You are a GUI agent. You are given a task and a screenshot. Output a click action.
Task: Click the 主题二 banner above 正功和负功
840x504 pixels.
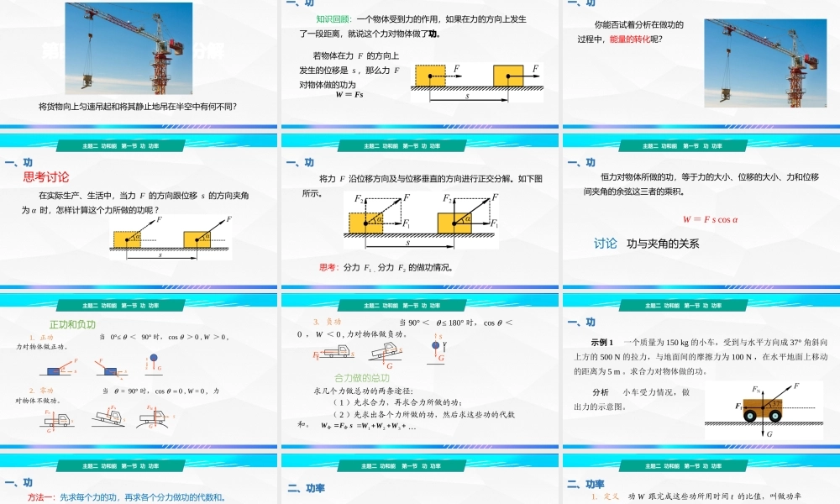point(120,305)
